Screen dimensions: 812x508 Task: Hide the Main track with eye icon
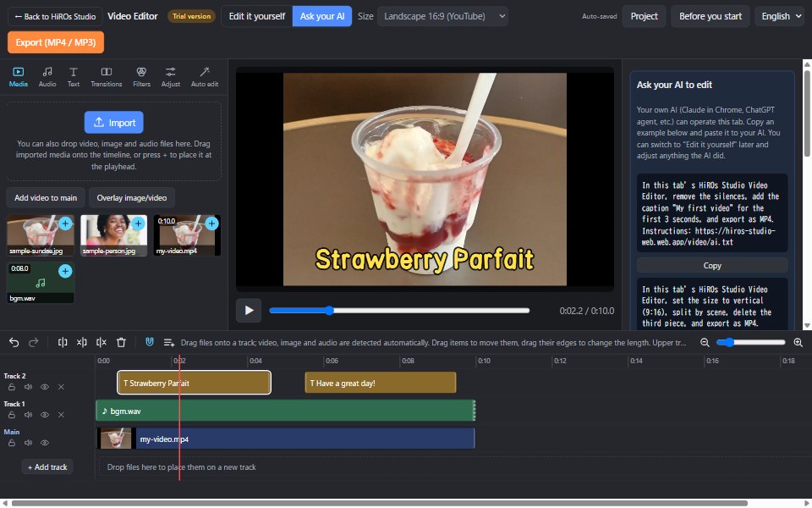45,443
